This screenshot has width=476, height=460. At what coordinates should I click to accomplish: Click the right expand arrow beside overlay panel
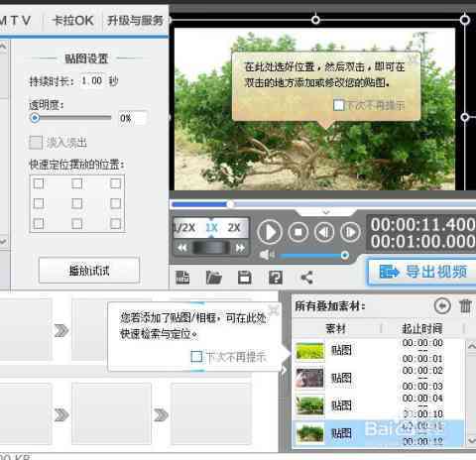[285, 369]
